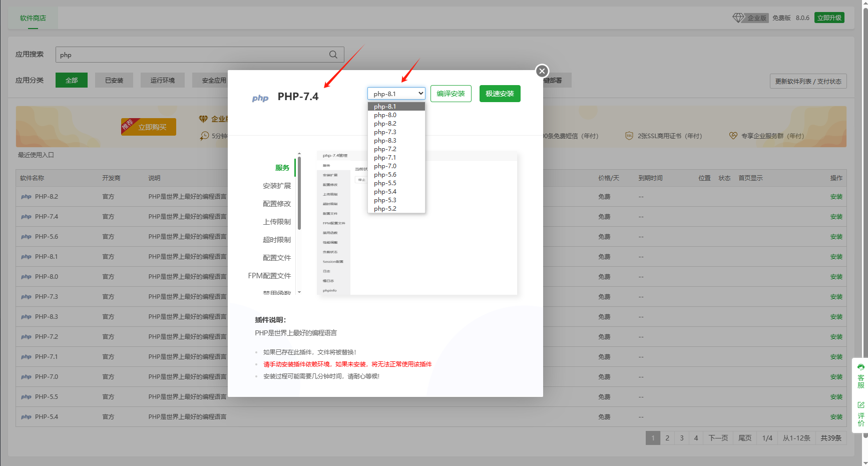Select 配置文件 in dialog side menu
The height and width of the screenshot is (466, 868).
coord(277,258)
